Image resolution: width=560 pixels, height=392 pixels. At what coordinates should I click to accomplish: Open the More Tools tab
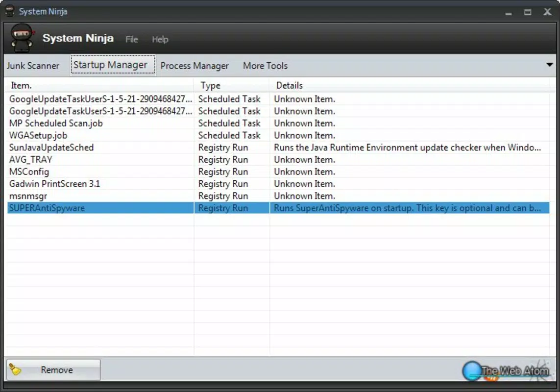(x=265, y=66)
